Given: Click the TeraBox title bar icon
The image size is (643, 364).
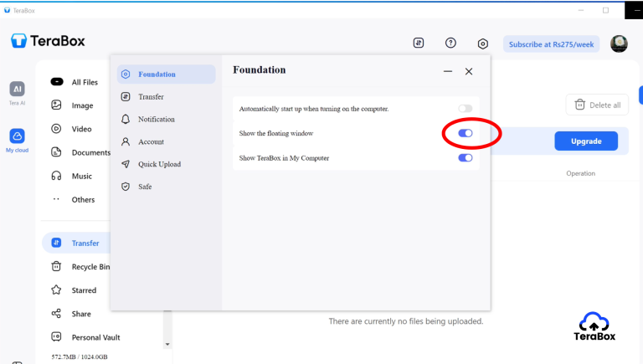Looking at the screenshot, I should coord(7,10).
